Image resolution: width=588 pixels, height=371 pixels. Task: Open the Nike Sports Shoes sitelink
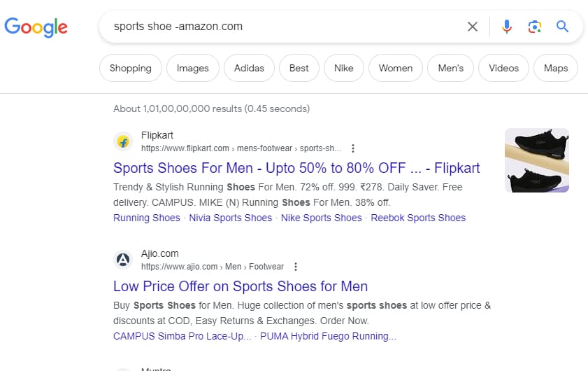pyautogui.click(x=321, y=218)
